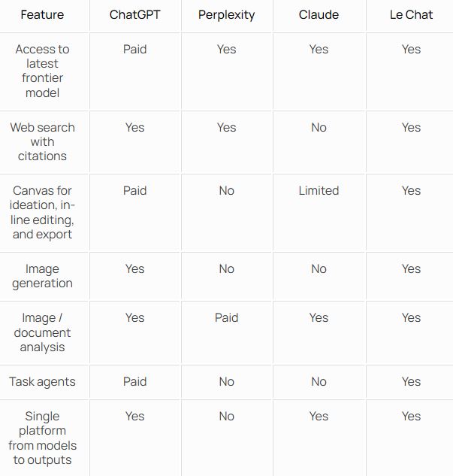Click Le Chat's 'Yes' cell for Image generation
The width and height of the screenshot is (453, 476).
(x=410, y=268)
